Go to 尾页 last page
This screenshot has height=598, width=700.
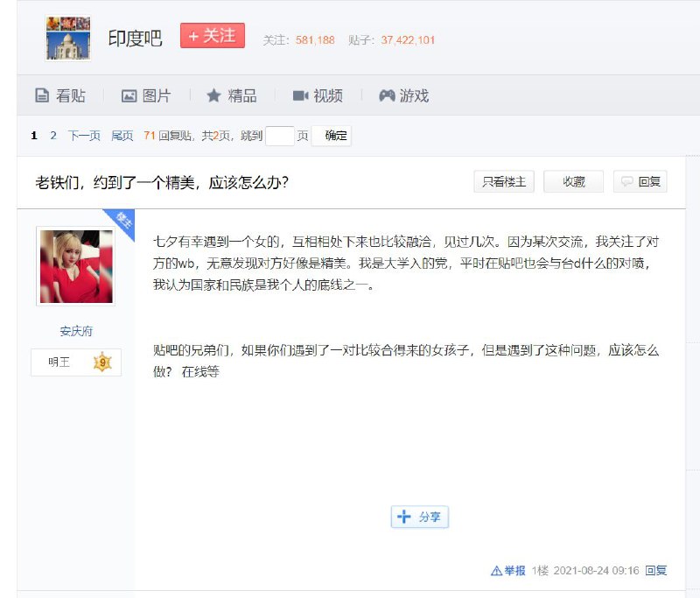(x=122, y=136)
